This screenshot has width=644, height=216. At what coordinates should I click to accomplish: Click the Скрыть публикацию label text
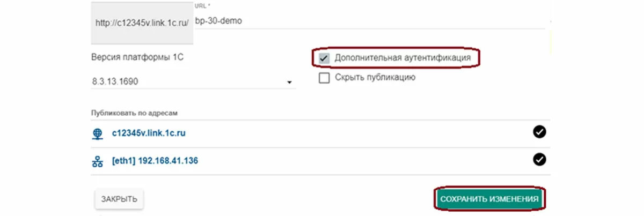click(x=375, y=77)
